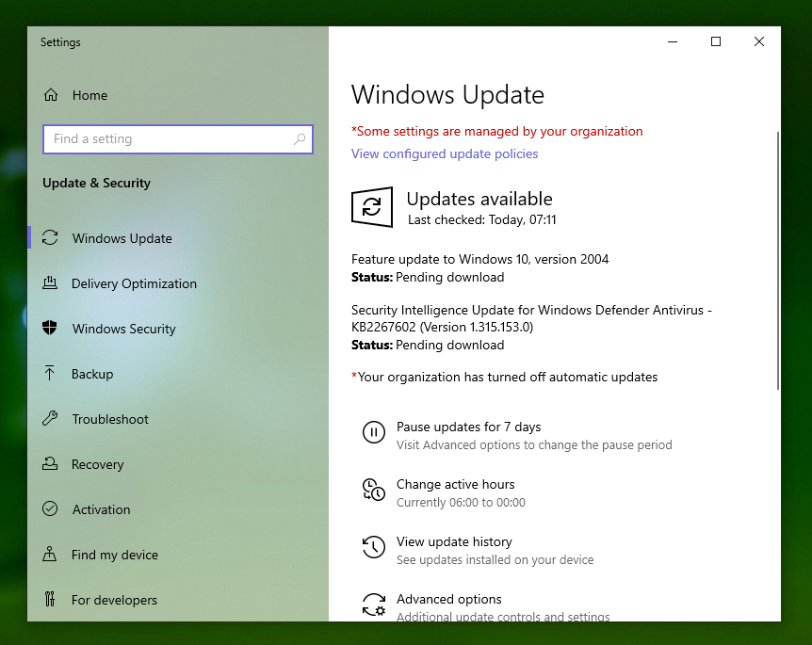Screen dimensions: 812x645
Task: Click the Activation checkmark circle icon
Action: [x=50, y=508]
